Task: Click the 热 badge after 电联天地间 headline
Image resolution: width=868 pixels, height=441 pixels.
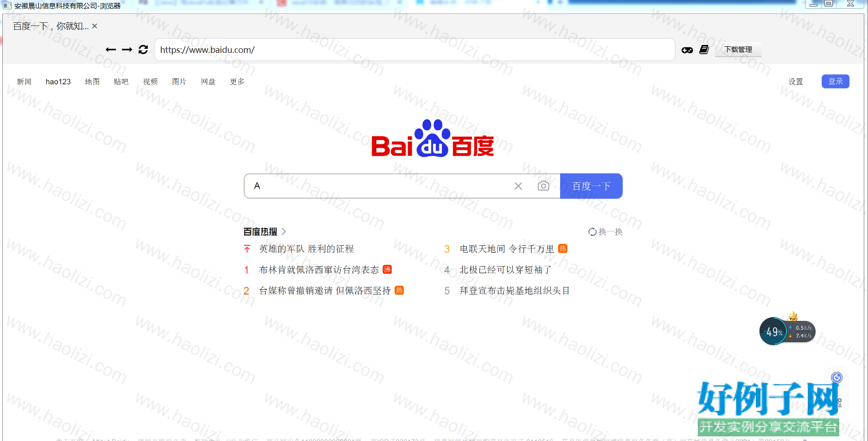Action: (563, 249)
